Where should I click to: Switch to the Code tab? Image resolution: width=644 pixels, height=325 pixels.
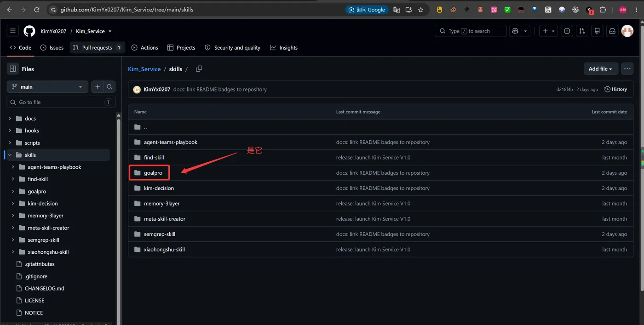(21, 47)
